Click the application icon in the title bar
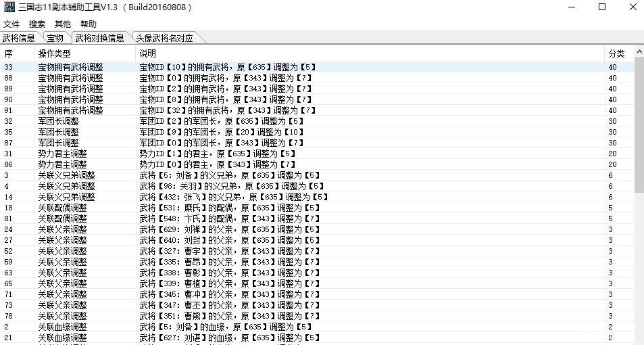 click(x=9, y=7)
